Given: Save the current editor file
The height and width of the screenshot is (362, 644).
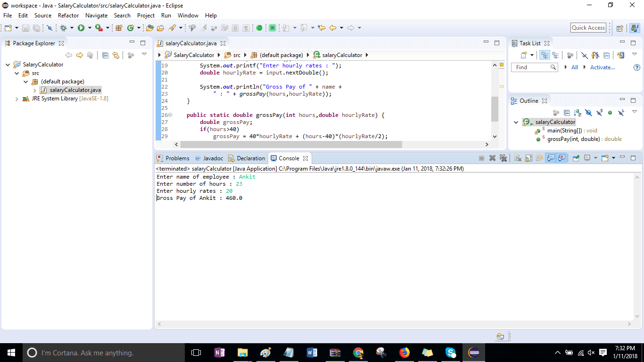Looking at the screenshot, I should pos(25,27).
